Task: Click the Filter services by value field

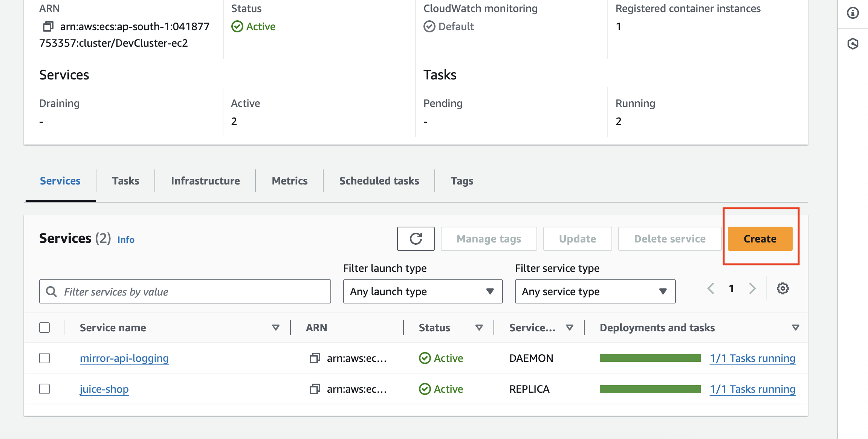Action: coord(185,291)
